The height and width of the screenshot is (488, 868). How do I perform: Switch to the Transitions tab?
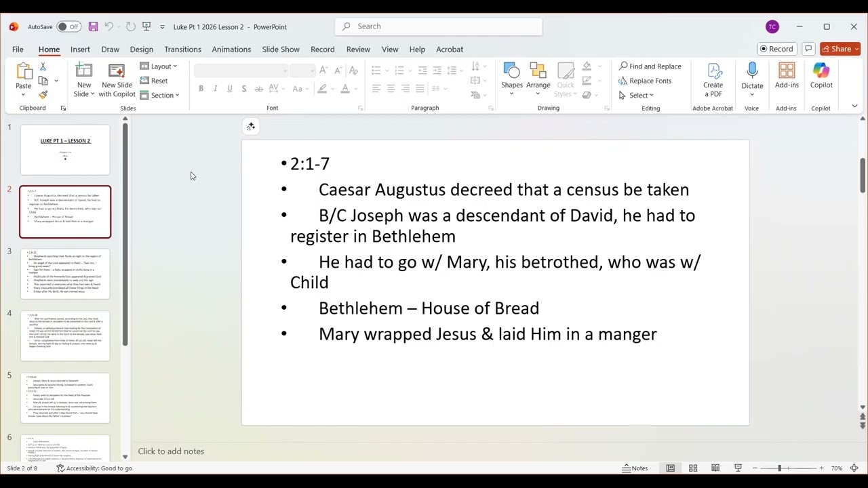tap(182, 49)
